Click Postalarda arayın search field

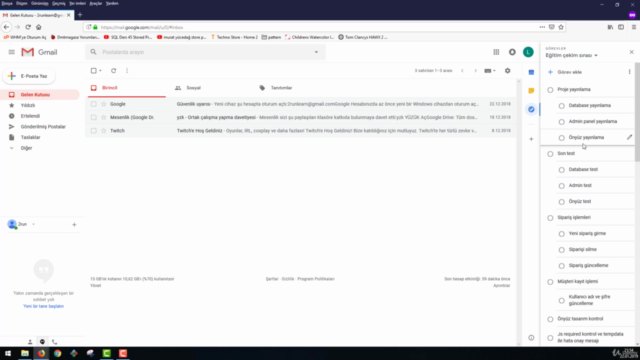204,52
